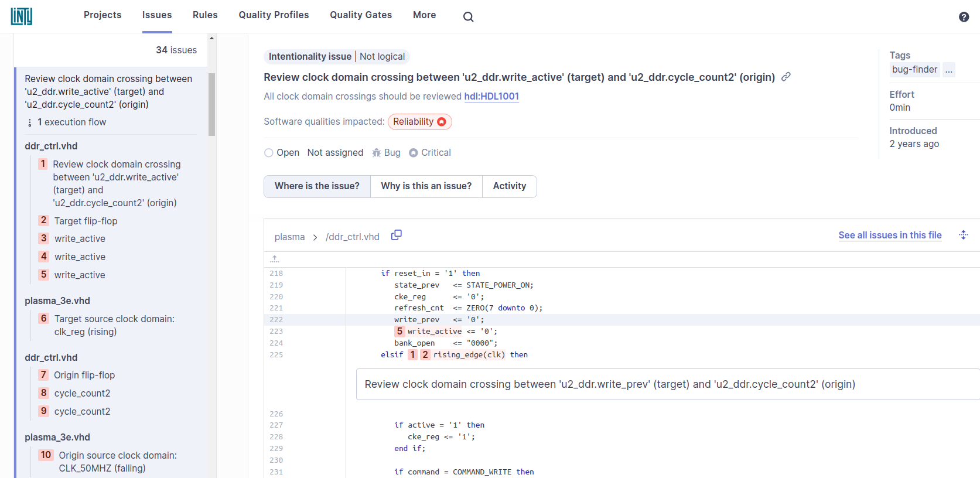Navigate to Rules page

205,15
